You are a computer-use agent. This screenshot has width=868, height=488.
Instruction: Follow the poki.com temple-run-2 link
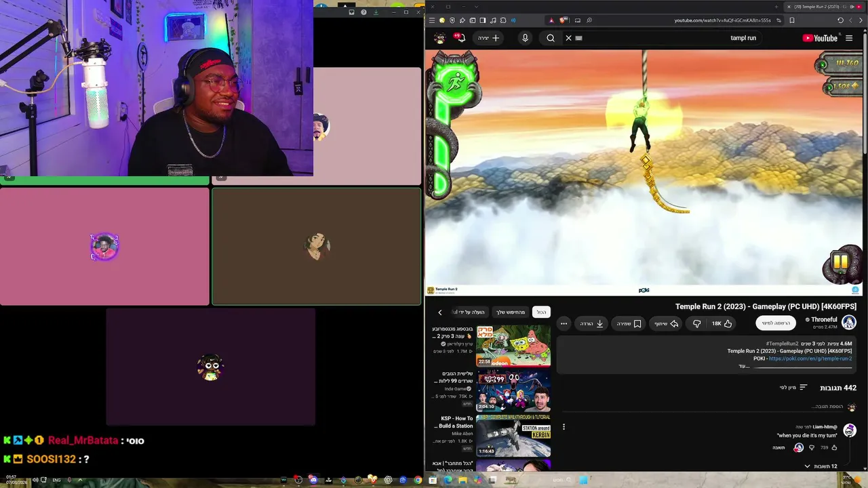810,359
